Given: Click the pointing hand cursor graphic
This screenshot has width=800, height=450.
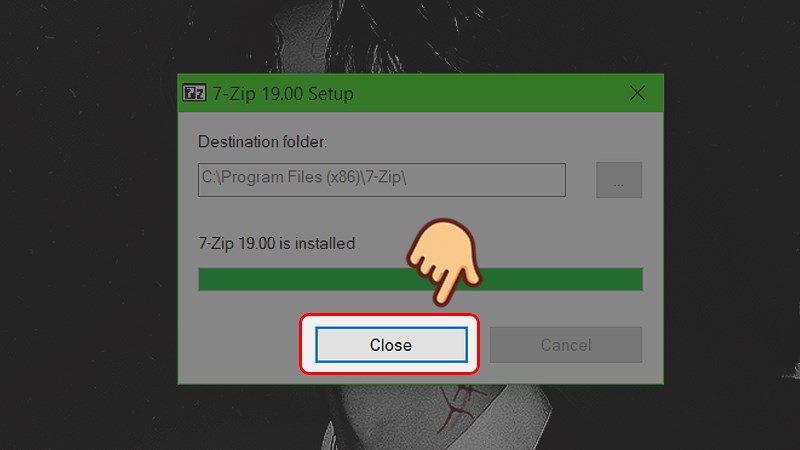Looking at the screenshot, I should tap(445, 261).
